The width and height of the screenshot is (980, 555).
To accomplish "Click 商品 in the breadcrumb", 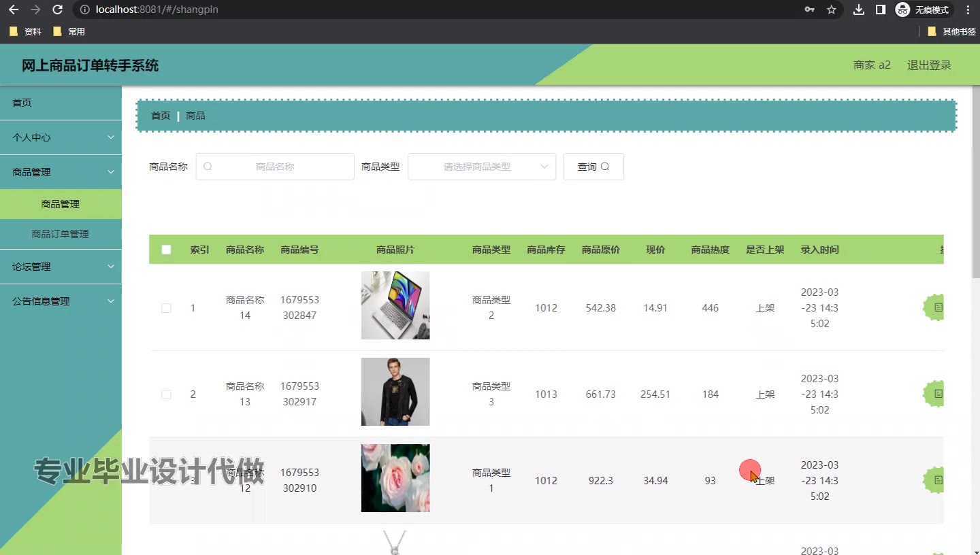I will pyautogui.click(x=195, y=116).
